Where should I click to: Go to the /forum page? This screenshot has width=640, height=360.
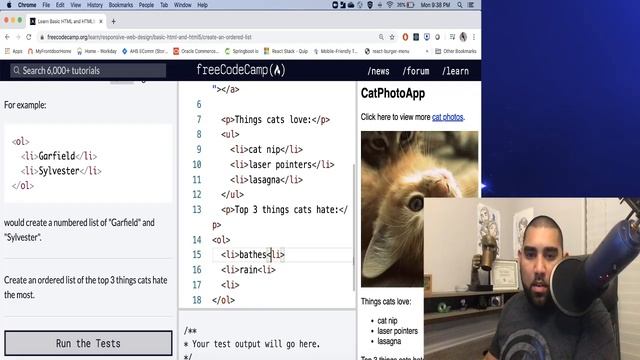[416, 71]
